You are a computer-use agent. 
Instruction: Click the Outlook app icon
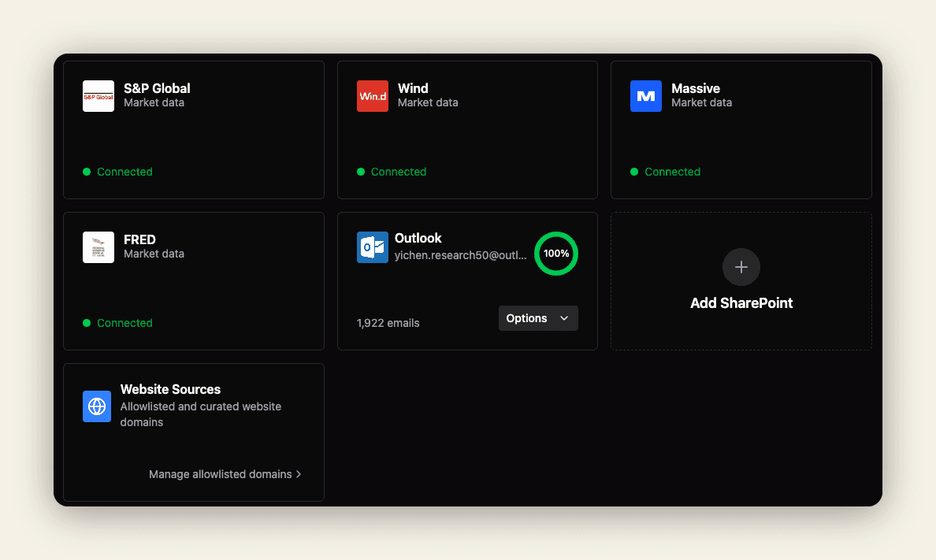click(x=373, y=247)
